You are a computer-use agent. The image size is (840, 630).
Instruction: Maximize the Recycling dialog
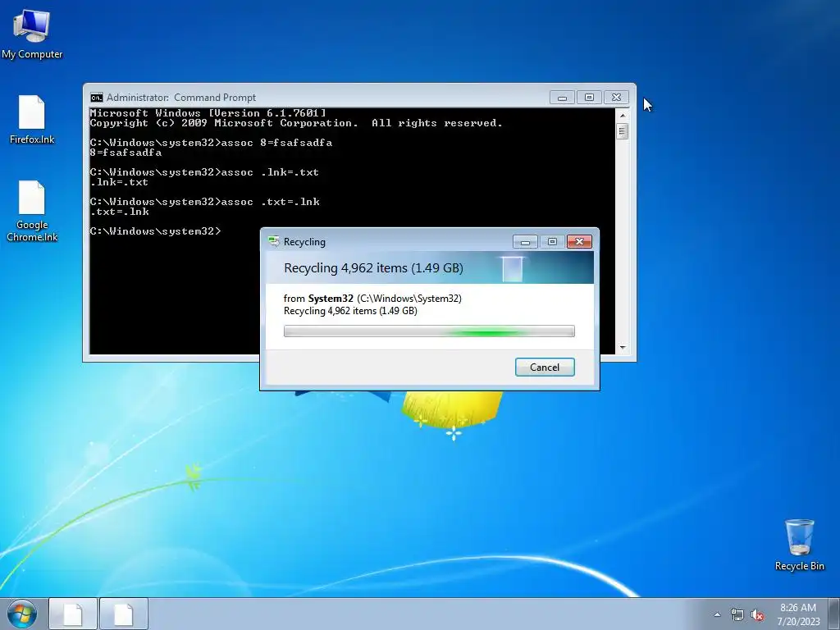click(552, 242)
